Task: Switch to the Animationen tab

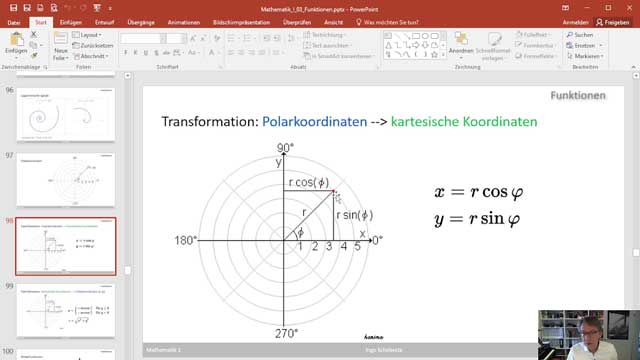Action: [x=184, y=22]
